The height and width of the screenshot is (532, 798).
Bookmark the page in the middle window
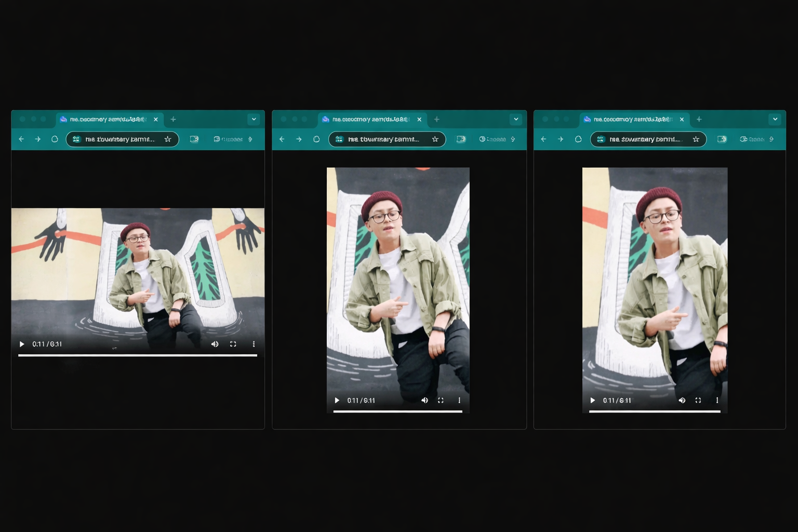[x=435, y=139]
